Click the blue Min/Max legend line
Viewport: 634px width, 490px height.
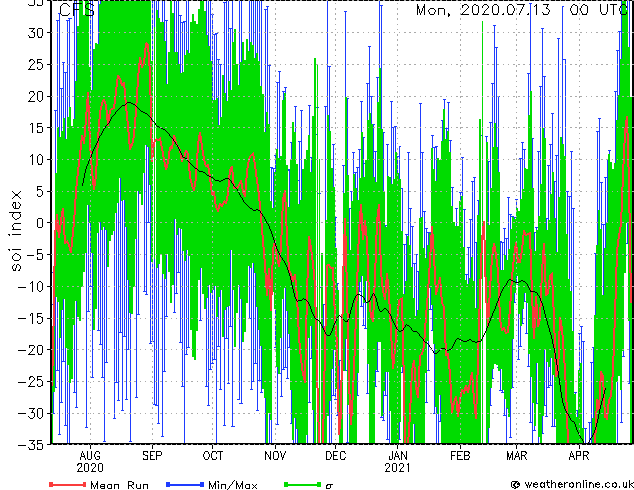pos(185,484)
